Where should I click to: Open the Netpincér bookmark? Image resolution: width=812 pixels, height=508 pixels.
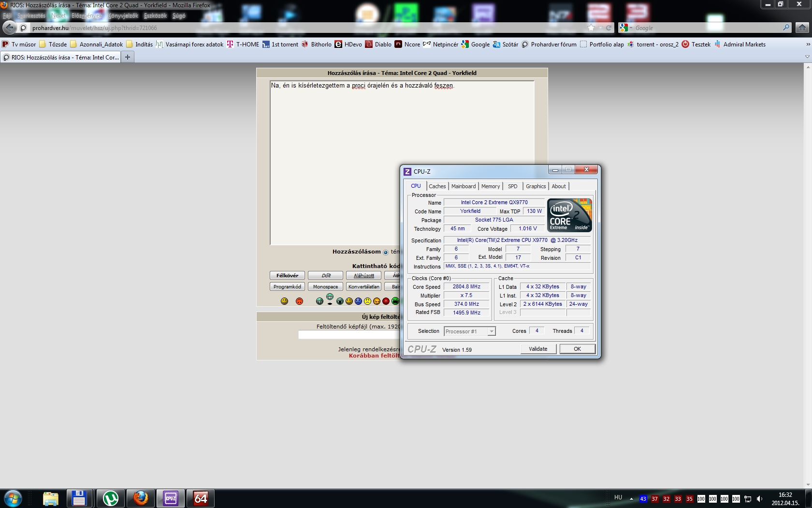pos(441,44)
